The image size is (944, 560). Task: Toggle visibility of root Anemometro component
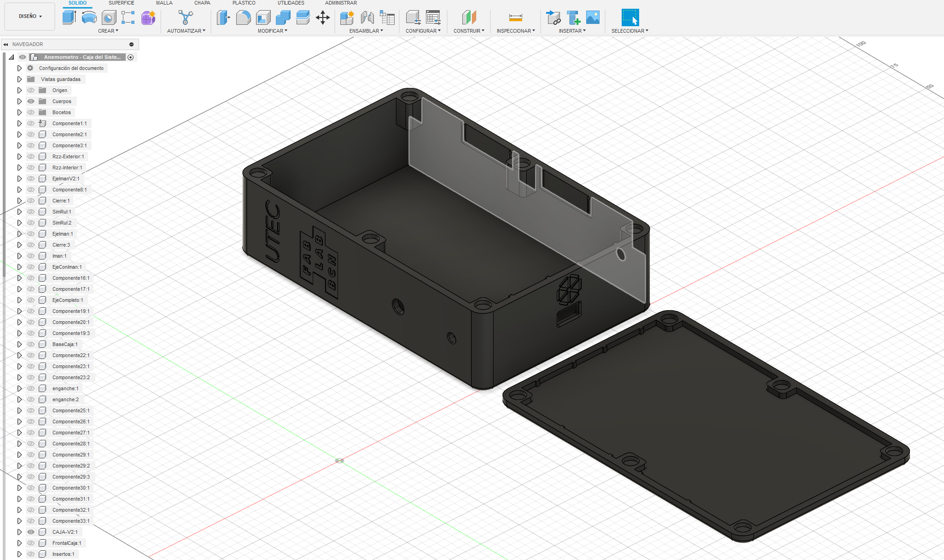[22, 57]
